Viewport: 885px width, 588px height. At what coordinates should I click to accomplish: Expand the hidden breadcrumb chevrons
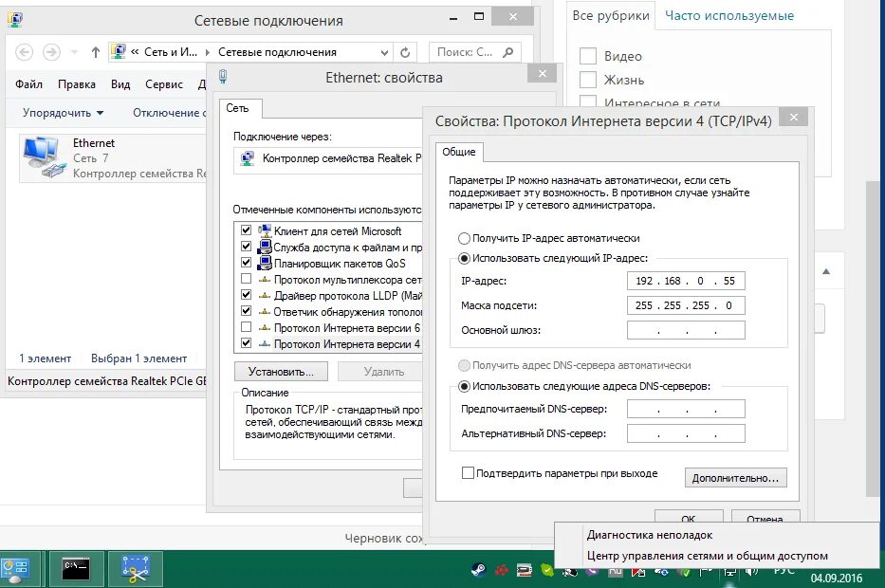tap(135, 52)
